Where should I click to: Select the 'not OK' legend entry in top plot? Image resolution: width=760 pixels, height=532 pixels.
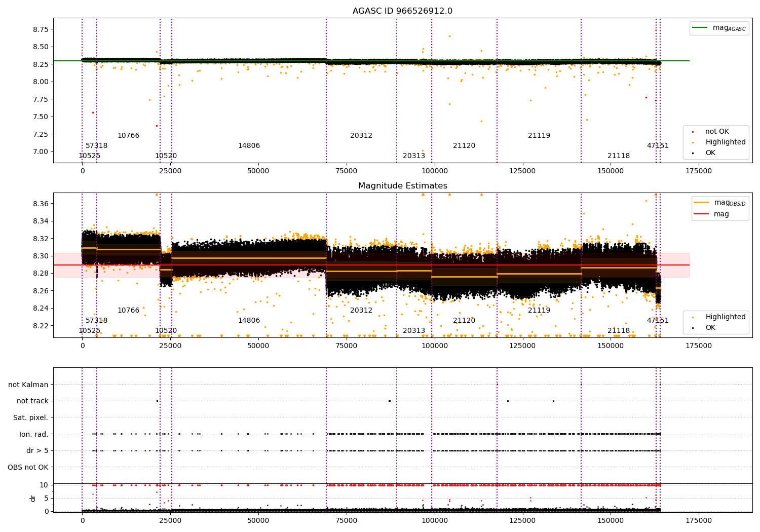pos(717,132)
